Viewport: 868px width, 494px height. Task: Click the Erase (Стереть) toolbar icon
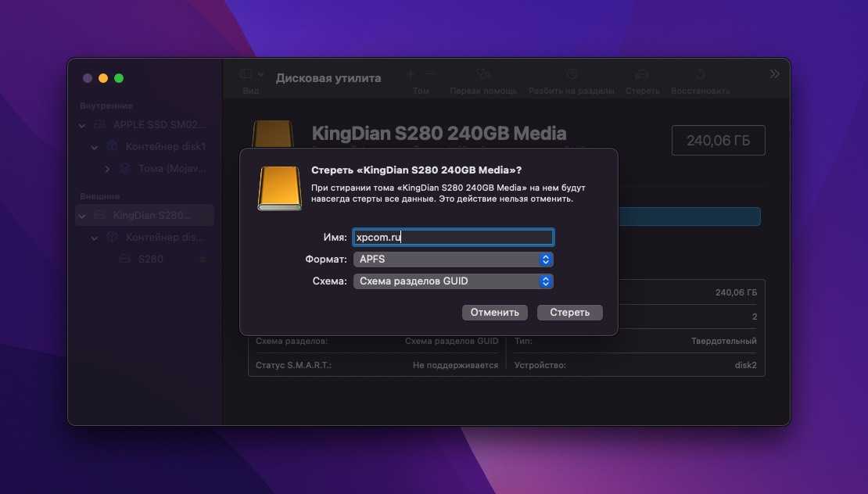click(642, 75)
